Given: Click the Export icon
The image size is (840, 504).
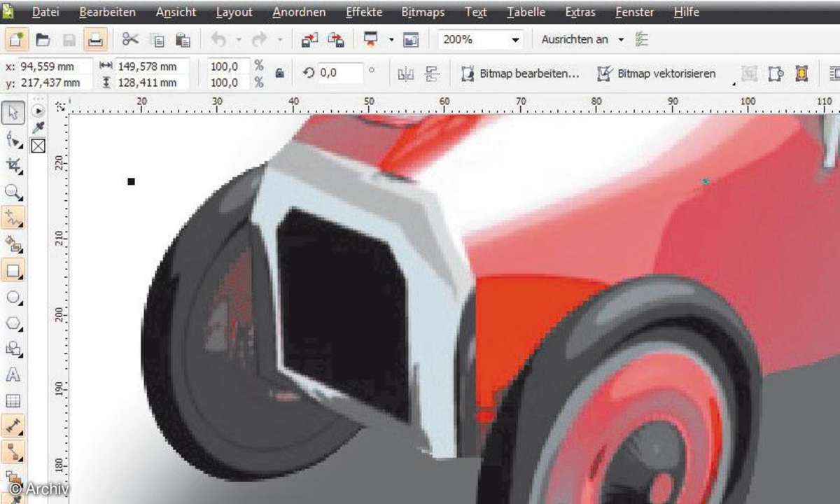Looking at the screenshot, I should coord(336,40).
